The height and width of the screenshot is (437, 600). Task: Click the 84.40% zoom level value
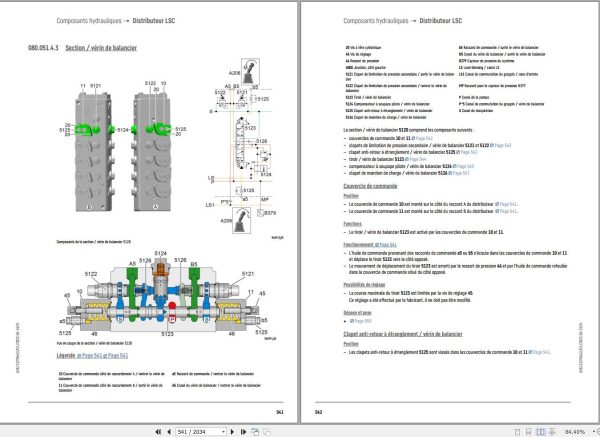[x=575, y=432]
